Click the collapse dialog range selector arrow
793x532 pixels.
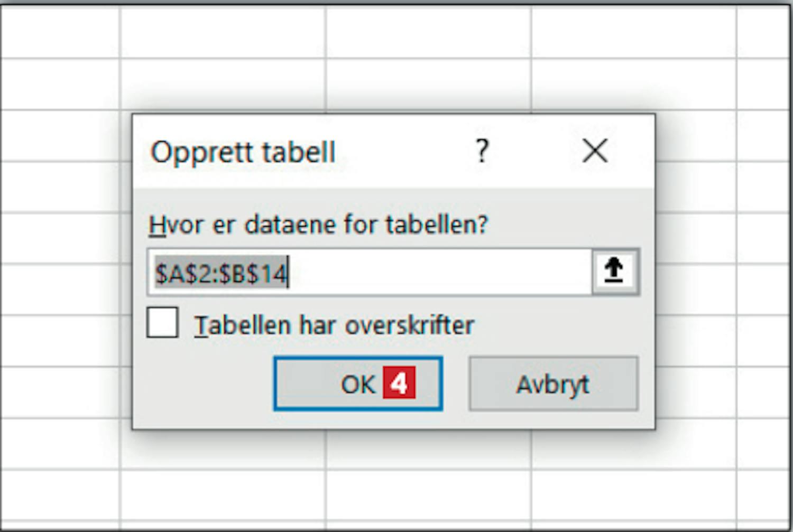614,271
